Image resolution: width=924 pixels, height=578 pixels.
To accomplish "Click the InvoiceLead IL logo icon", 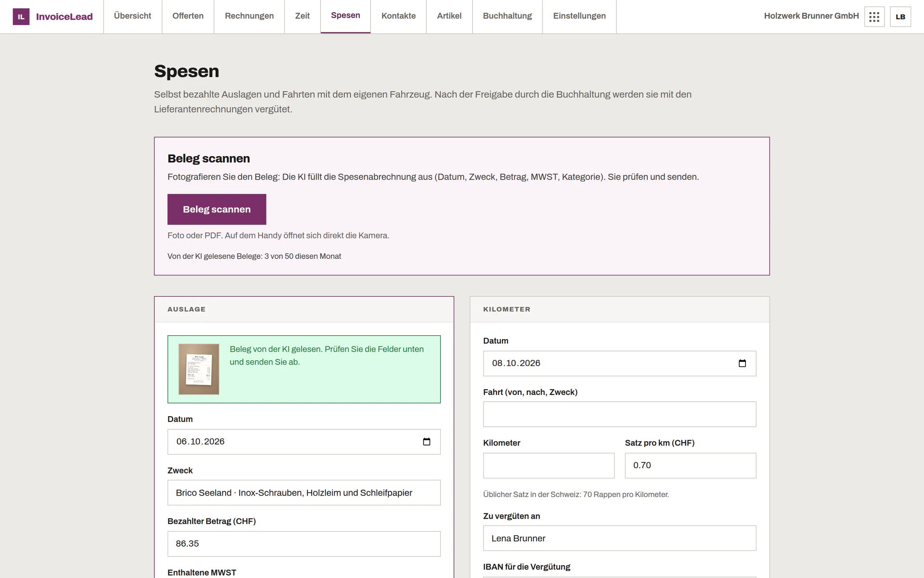I will [x=21, y=16].
